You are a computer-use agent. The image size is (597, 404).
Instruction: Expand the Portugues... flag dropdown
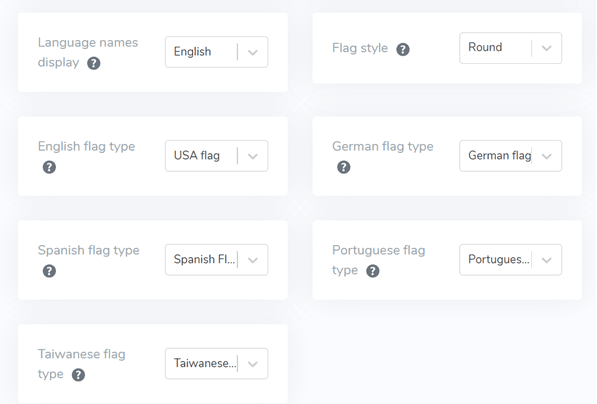[x=510, y=260]
